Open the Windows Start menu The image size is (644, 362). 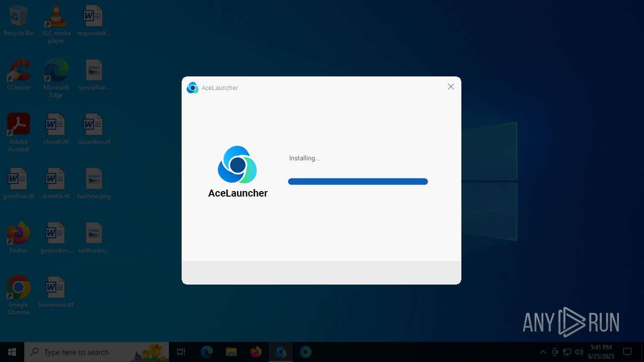(x=12, y=352)
